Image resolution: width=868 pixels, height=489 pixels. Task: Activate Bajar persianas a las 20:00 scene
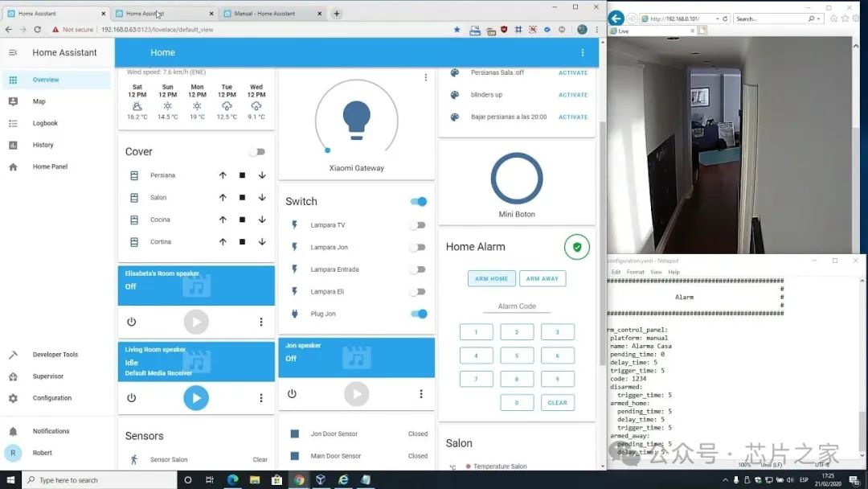(x=573, y=117)
